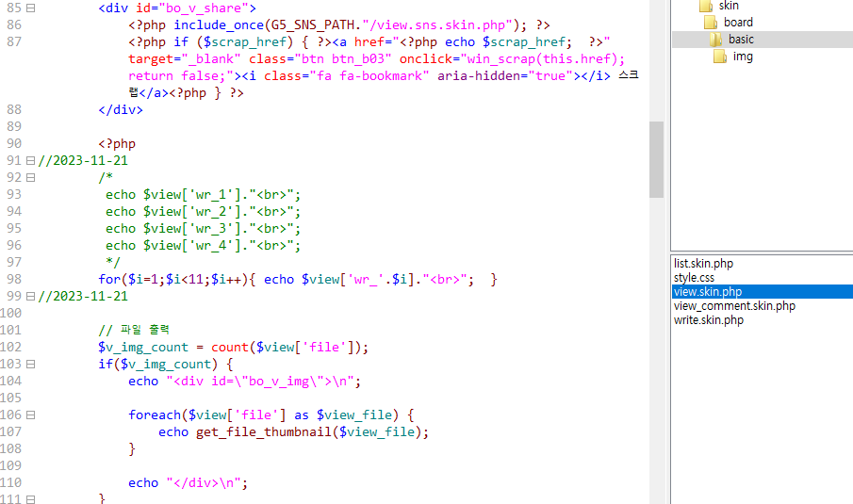Click if($v_img_count) on line 103

157,364
